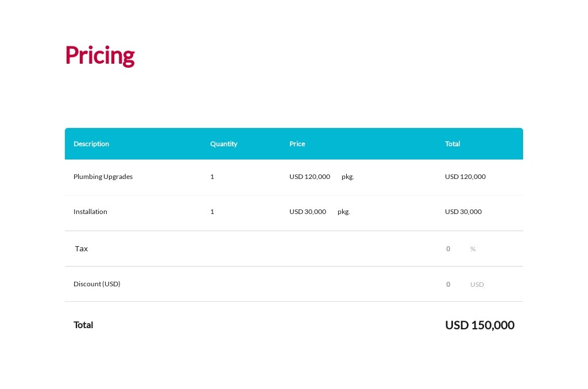The image size is (588, 389).
Task: Click the Total column header
Action: coord(452,144)
